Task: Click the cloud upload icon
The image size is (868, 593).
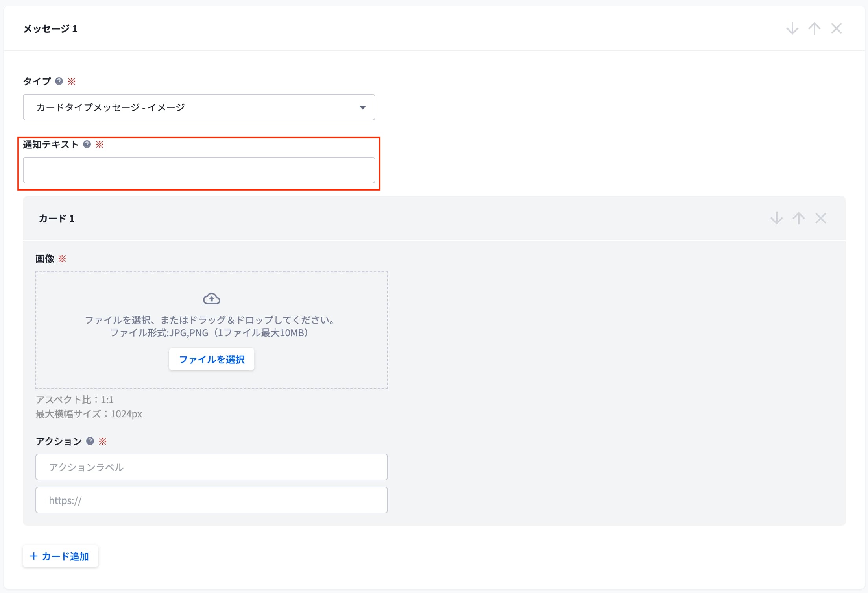Action: pos(212,299)
